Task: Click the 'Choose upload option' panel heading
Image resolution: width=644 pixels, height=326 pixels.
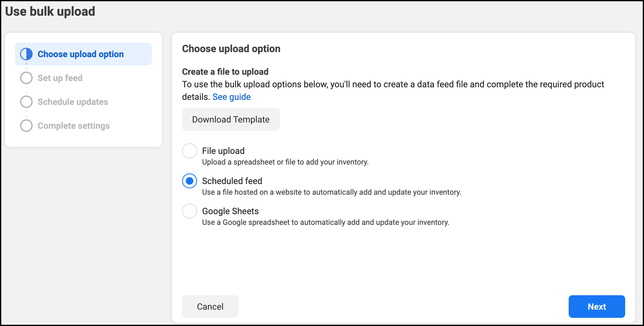Action: (231, 49)
